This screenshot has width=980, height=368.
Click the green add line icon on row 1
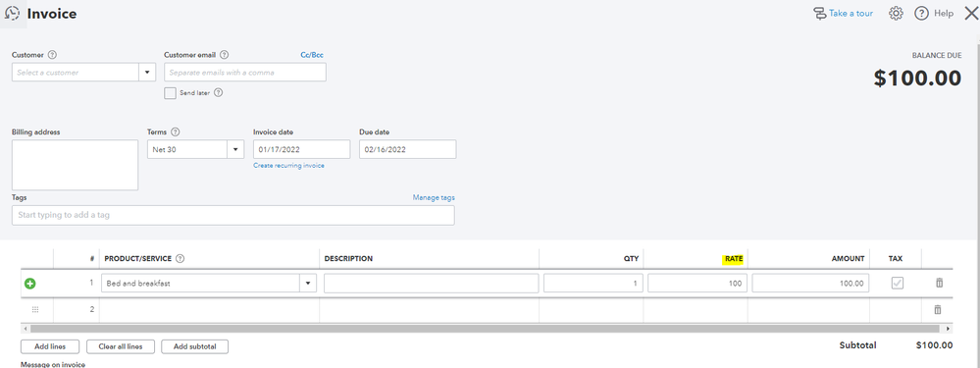(x=30, y=283)
